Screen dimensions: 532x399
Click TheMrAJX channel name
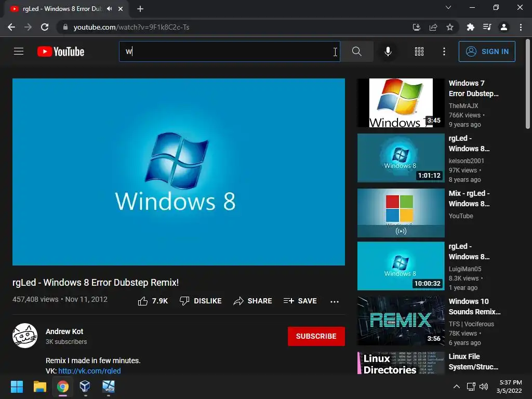coord(463,106)
